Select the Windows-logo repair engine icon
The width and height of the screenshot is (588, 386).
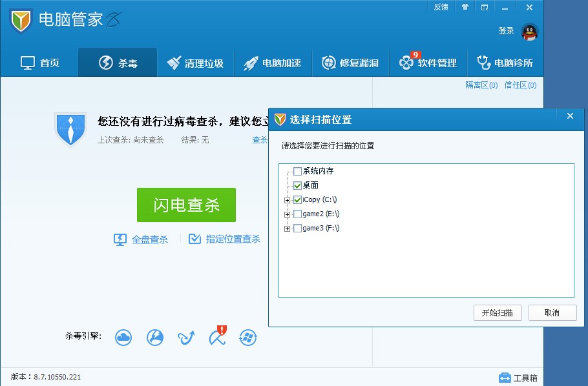(248, 338)
